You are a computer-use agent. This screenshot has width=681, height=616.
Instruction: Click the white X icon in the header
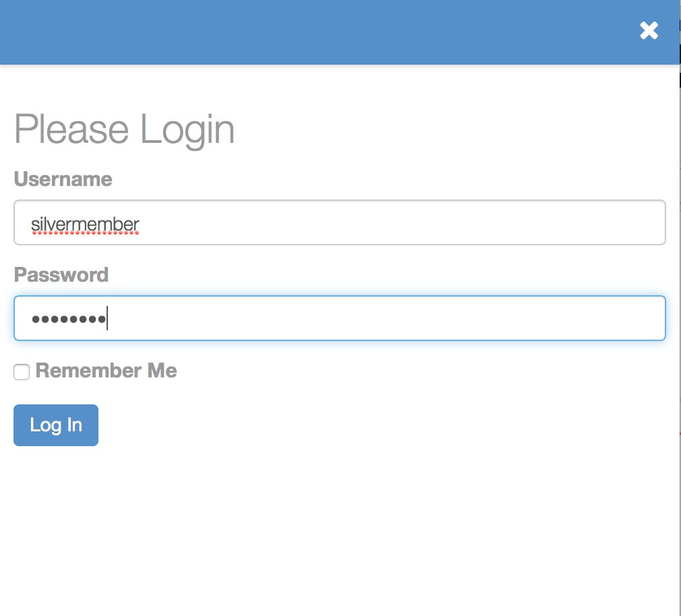[648, 30]
